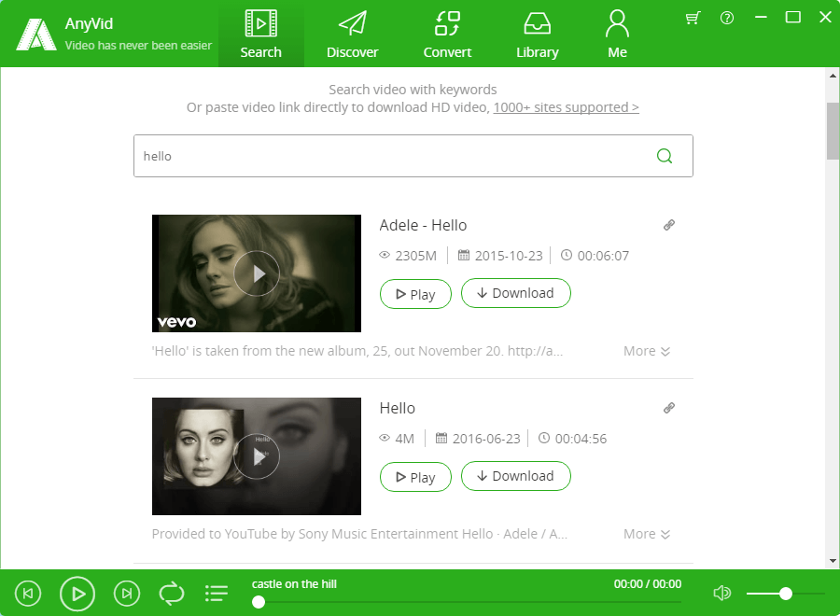
Task: Click the castle on the hill track title
Action: click(294, 584)
